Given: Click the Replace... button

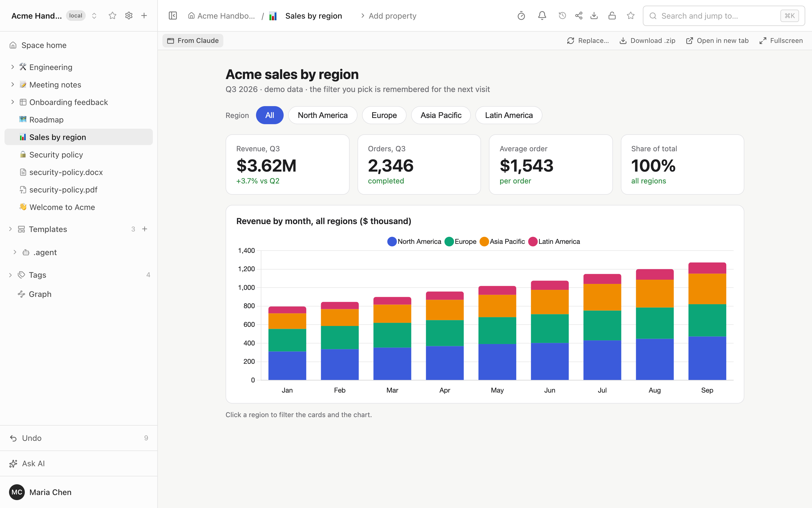Looking at the screenshot, I should point(588,41).
